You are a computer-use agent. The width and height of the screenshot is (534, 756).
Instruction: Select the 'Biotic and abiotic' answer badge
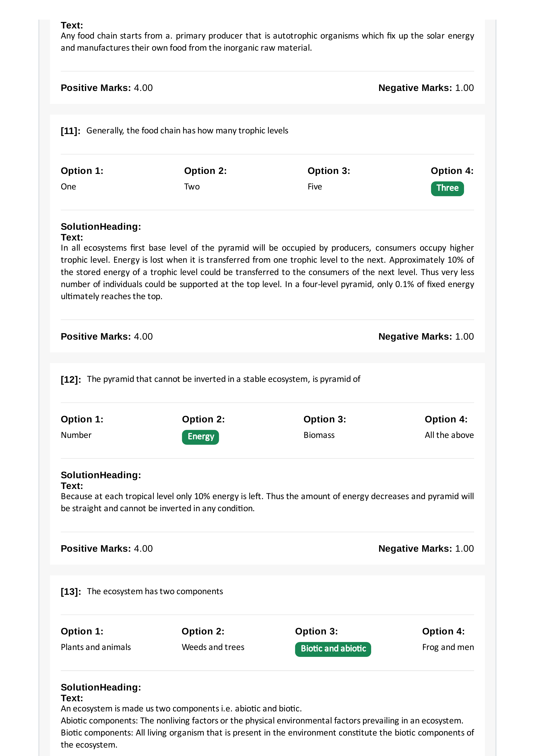click(333, 649)
